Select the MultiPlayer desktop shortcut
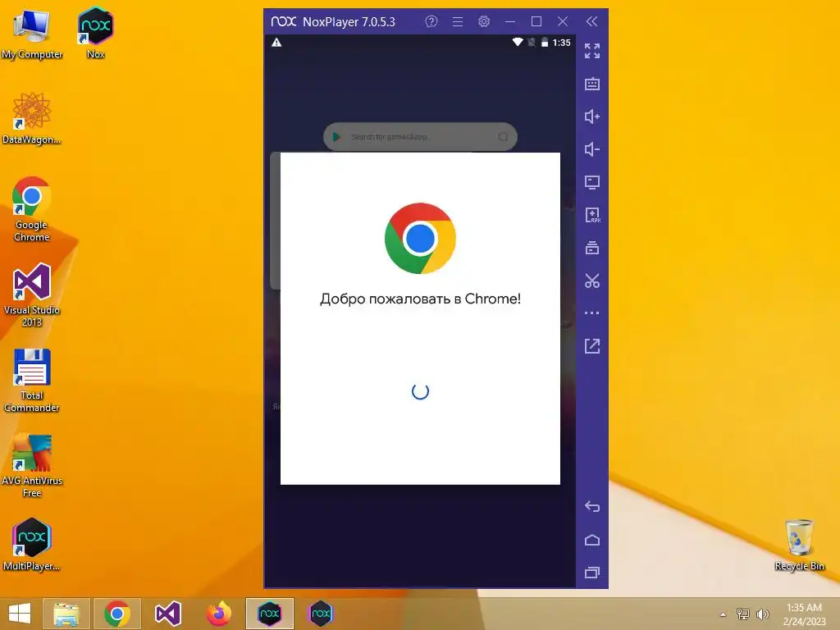Image resolution: width=840 pixels, height=630 pixels. [32, 545]
